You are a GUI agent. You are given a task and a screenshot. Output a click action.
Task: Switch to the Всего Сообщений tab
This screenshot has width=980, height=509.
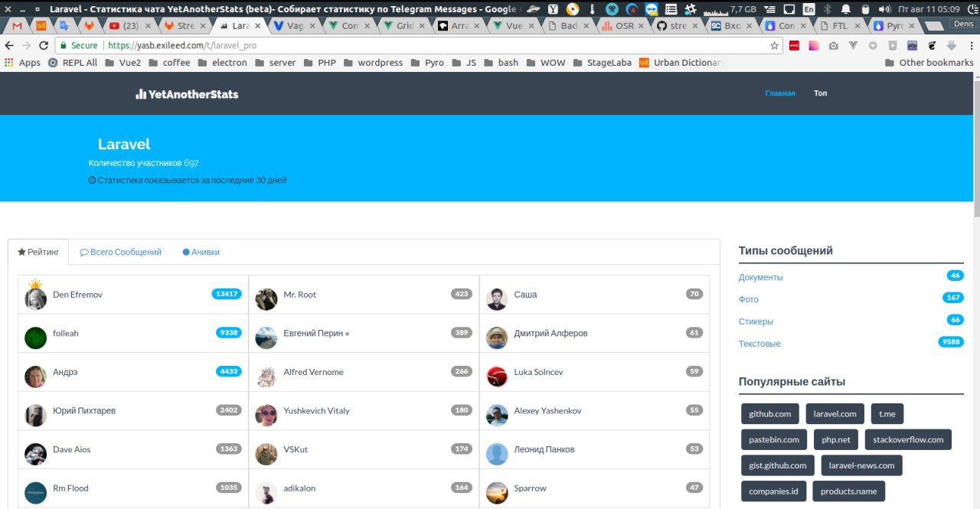tap(120, 252)
